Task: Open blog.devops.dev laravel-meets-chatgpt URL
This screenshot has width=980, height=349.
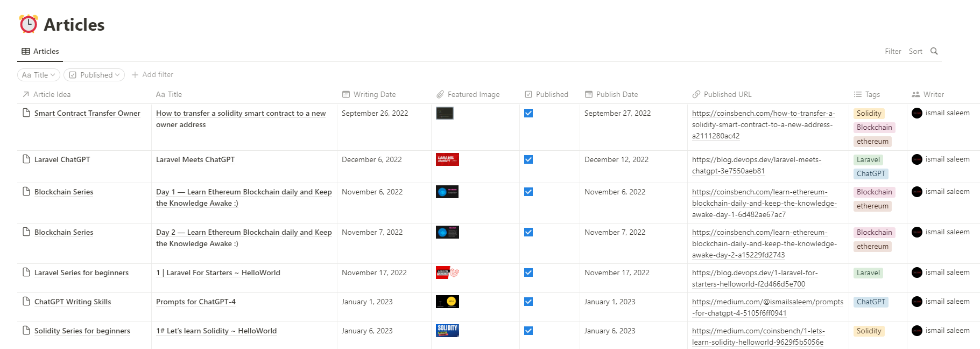Action: (756, 165)
